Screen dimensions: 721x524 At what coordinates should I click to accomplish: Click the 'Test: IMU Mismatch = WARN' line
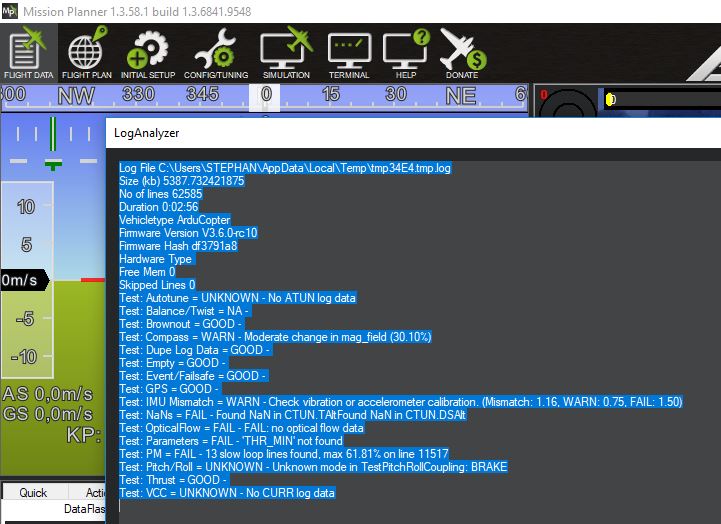click(401, 402)
